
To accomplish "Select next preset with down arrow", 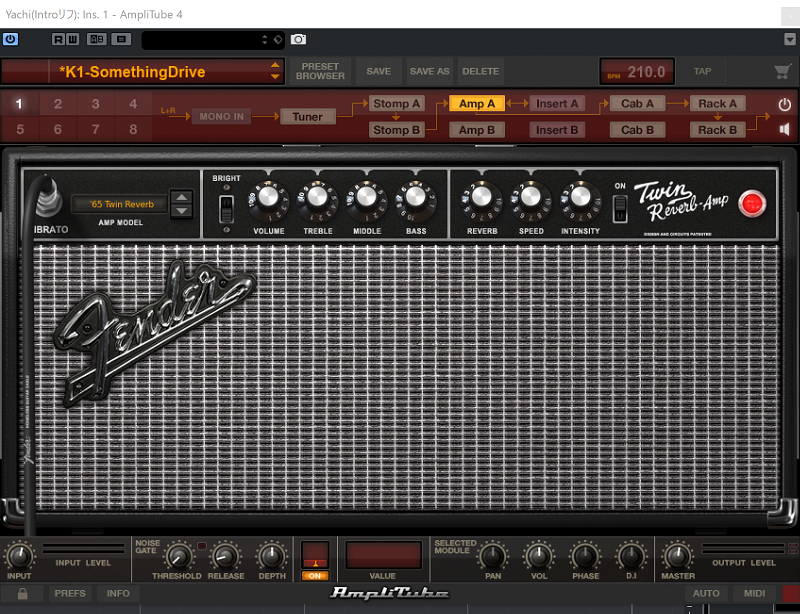I will tap(275, 77).
